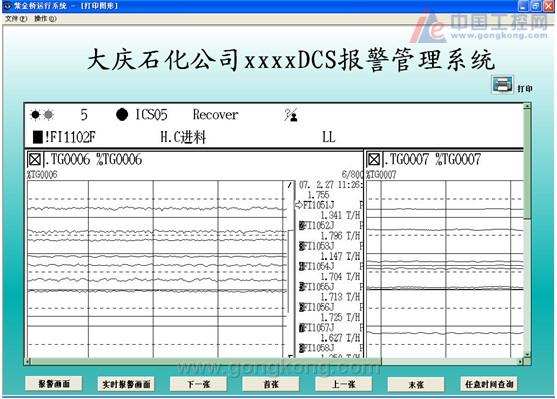
Task: Open the 文件 menu
Action: coord(16,18)
